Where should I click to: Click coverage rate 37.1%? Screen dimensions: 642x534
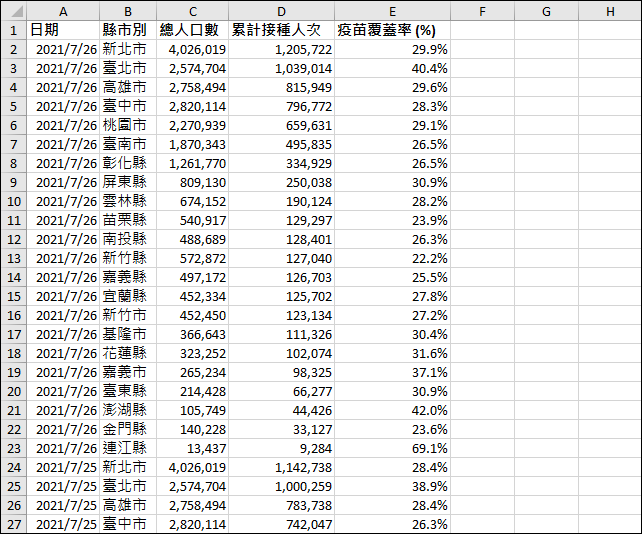[392, 372]
